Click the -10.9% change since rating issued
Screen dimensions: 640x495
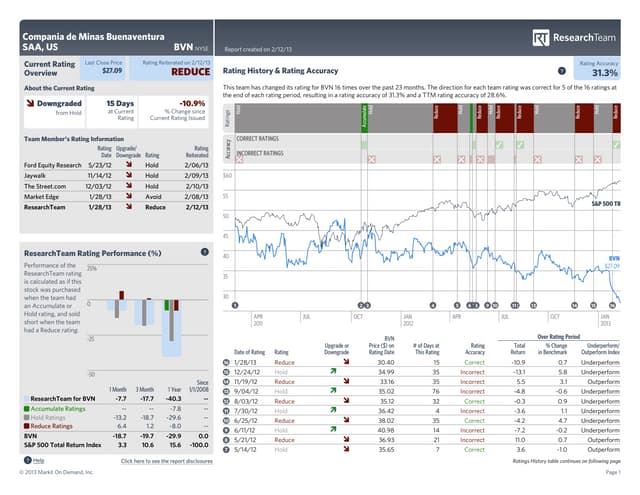click(192, 103)
